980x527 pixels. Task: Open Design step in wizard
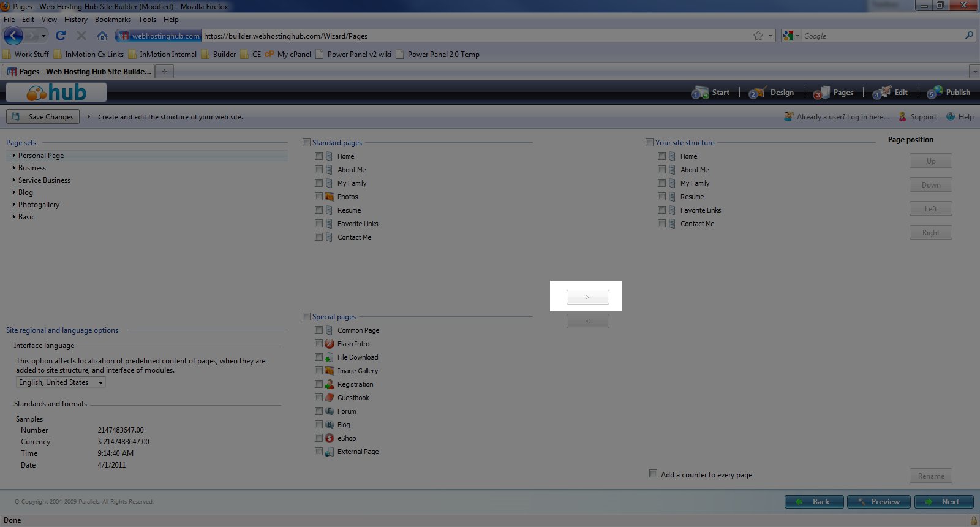(772, 93)
